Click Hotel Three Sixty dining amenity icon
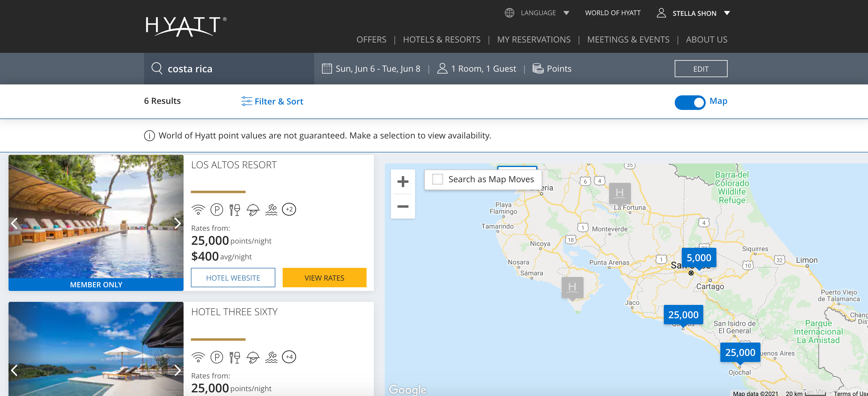Viewport: 868px width, 396px height. pos(235,357)
